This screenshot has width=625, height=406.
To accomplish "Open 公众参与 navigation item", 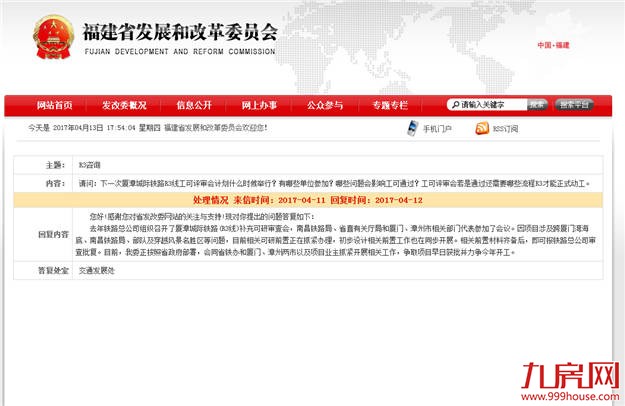I will (325, 105).
